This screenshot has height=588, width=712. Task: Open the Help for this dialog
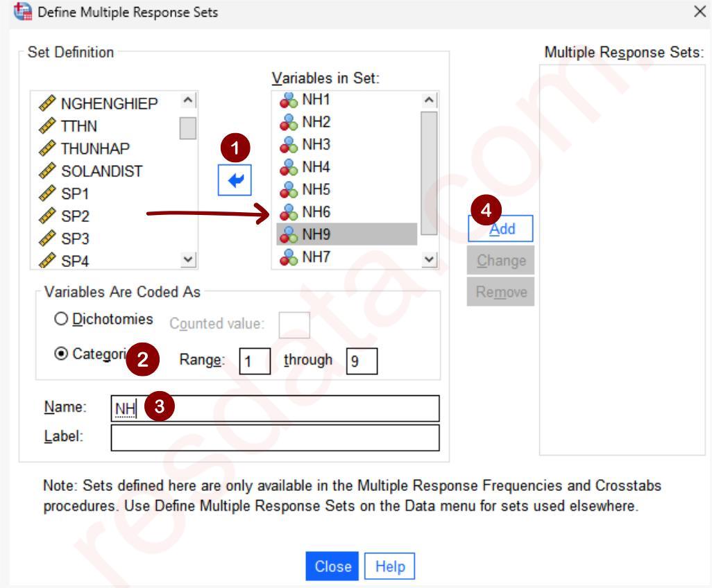tap(389, 567)
